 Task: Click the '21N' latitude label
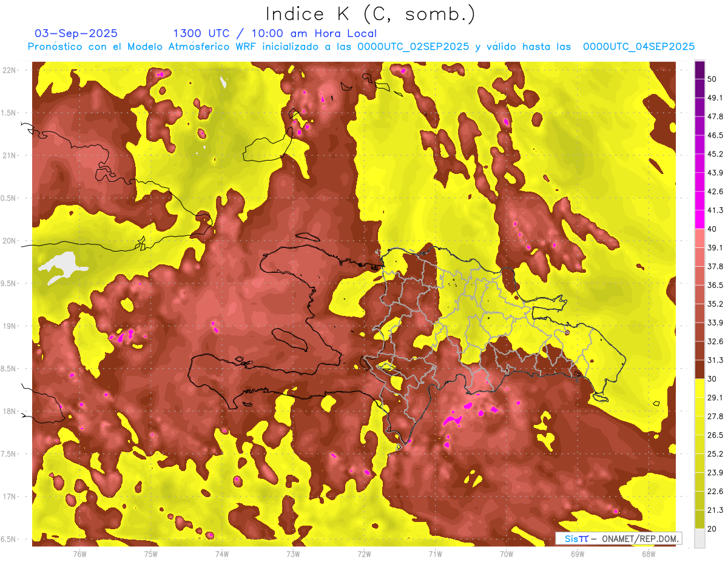click(9, 155)
